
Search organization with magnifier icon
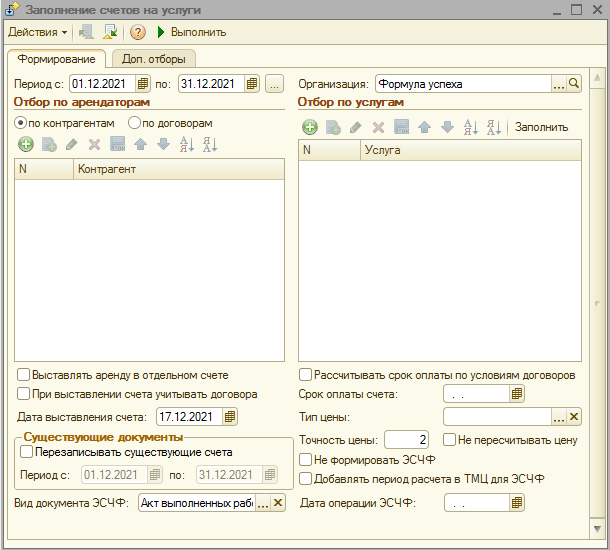(x=574, y=84)
